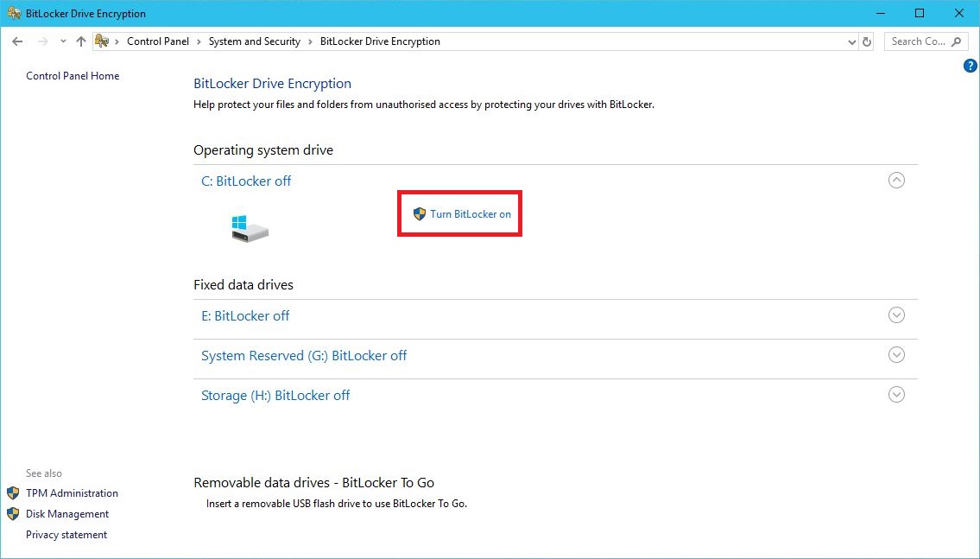Click the E: BitLocker off drive heading

click(245, 315)
